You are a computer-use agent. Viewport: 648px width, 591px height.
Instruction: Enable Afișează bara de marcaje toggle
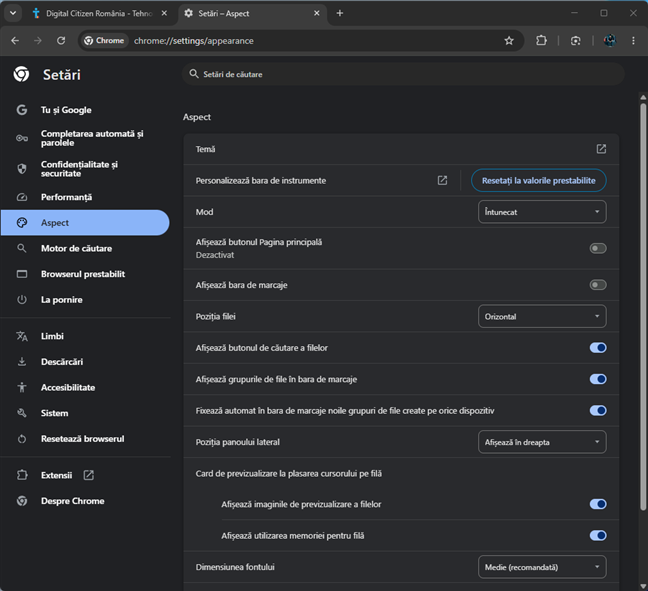598,285
